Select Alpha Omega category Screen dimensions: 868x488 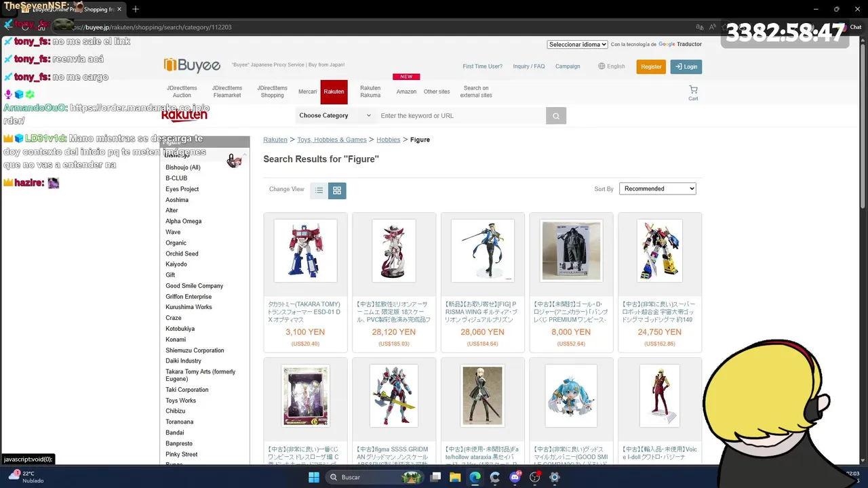tap(184, 221)
